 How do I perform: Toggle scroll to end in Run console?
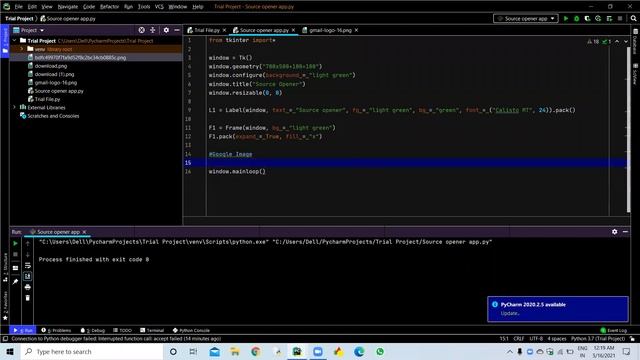27,276
